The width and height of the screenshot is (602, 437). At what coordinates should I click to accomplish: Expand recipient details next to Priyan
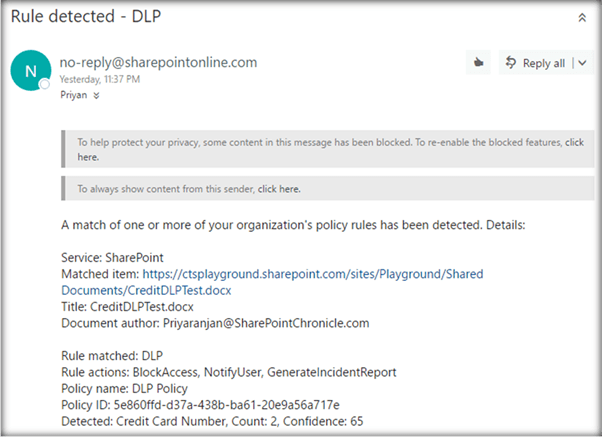tap(98, 96)
